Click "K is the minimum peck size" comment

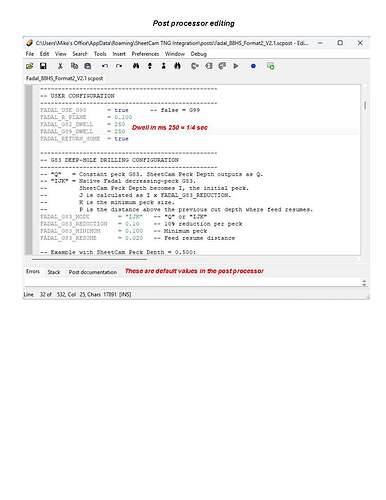pyautogui.click(x=126, y=202)
